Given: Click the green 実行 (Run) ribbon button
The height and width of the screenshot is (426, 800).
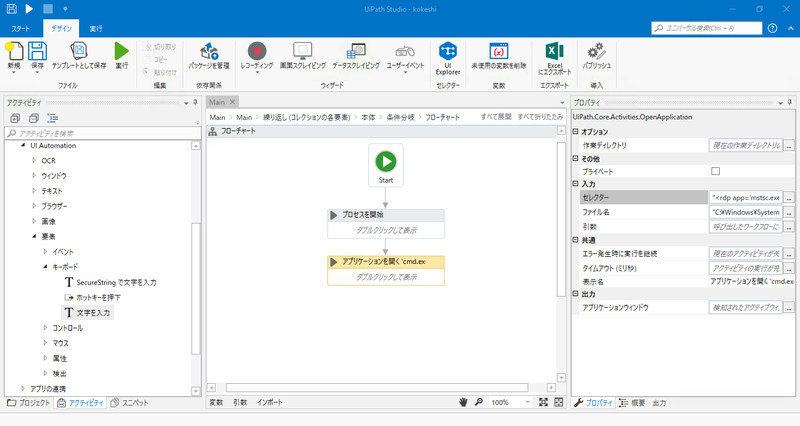Looking at the screenshot, I should click(x=121, y=51).
